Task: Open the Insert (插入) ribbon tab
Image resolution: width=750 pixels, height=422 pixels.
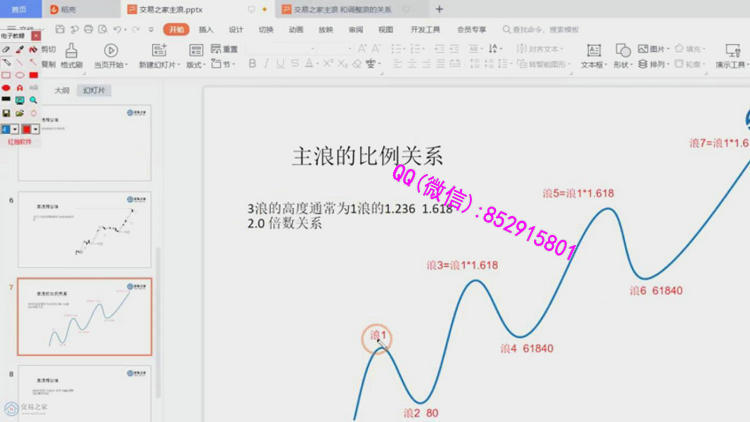Action: (x=205, y=30)
